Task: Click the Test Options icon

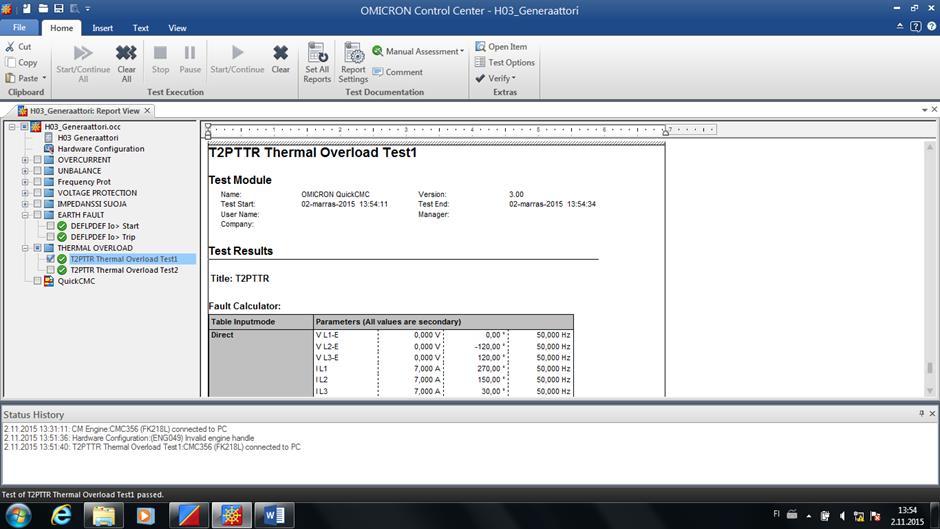Action: pyautogui.click(x=480, y=62)
